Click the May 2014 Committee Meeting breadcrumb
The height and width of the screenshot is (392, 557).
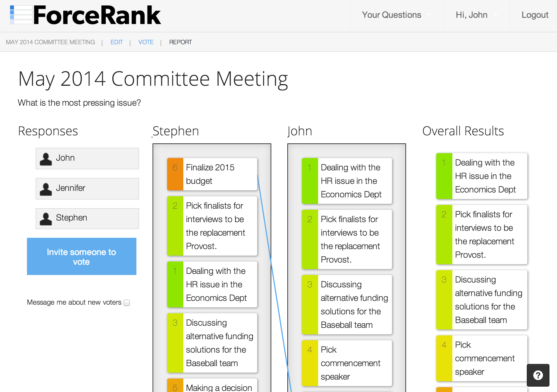[50, 42]
